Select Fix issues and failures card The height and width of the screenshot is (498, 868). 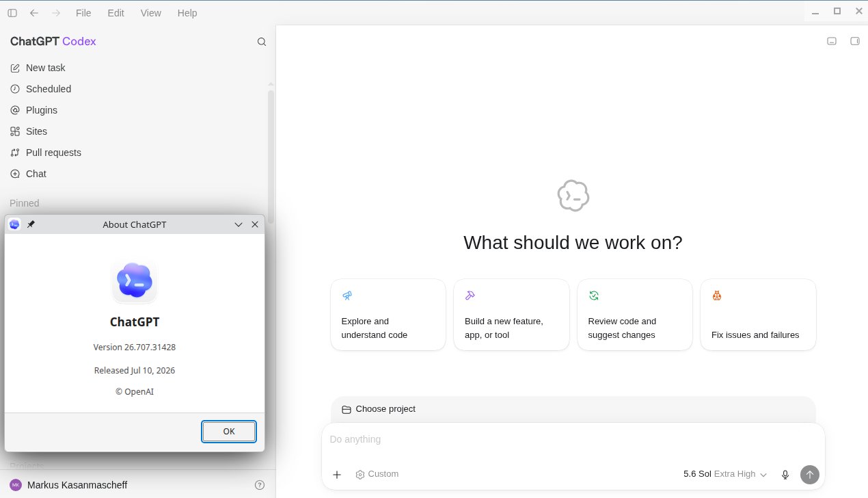click(x=758, y=315)
